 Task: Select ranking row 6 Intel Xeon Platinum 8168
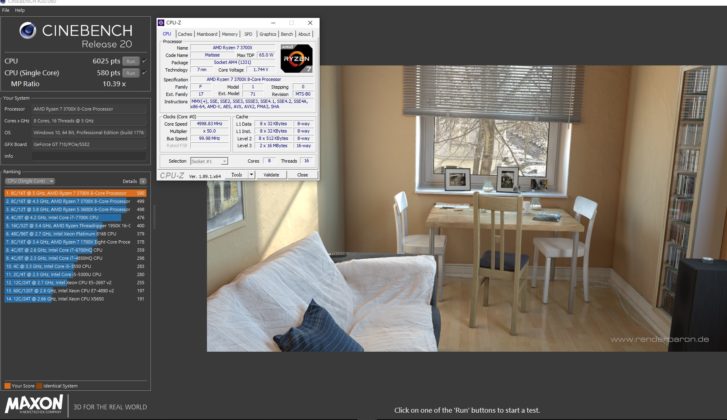(75, 234)
